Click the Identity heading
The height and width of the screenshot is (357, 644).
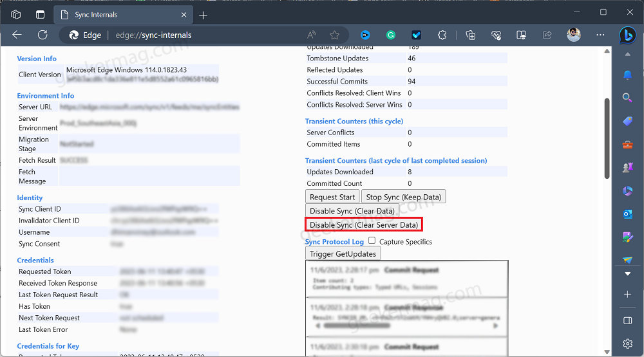pyautogui.click(x=30, y=197)
